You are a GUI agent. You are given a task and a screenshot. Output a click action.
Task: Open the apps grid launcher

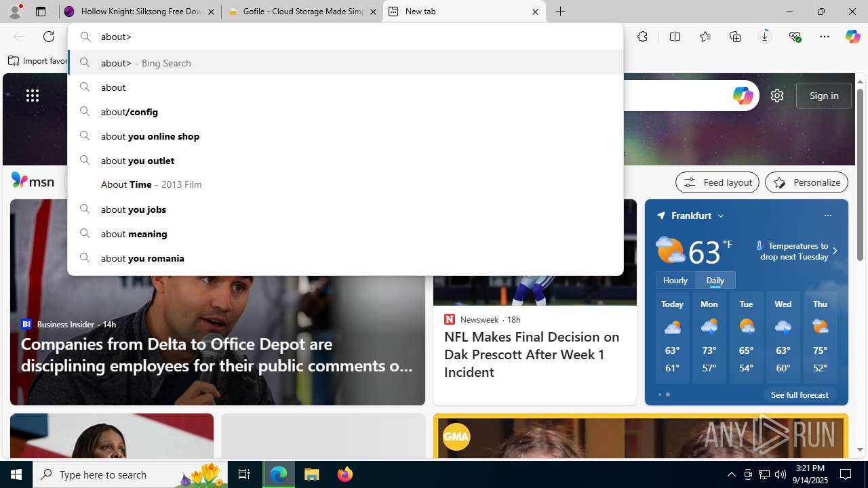click(x=33, y=96)
